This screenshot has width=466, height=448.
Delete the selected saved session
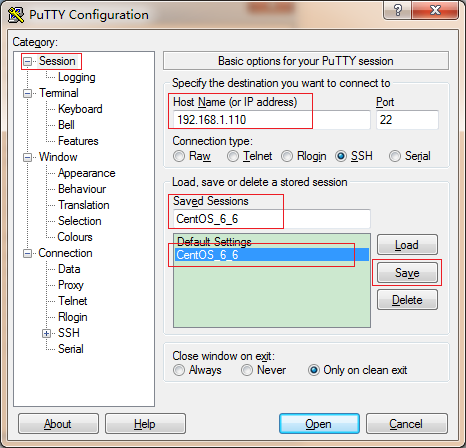(407, 300)
